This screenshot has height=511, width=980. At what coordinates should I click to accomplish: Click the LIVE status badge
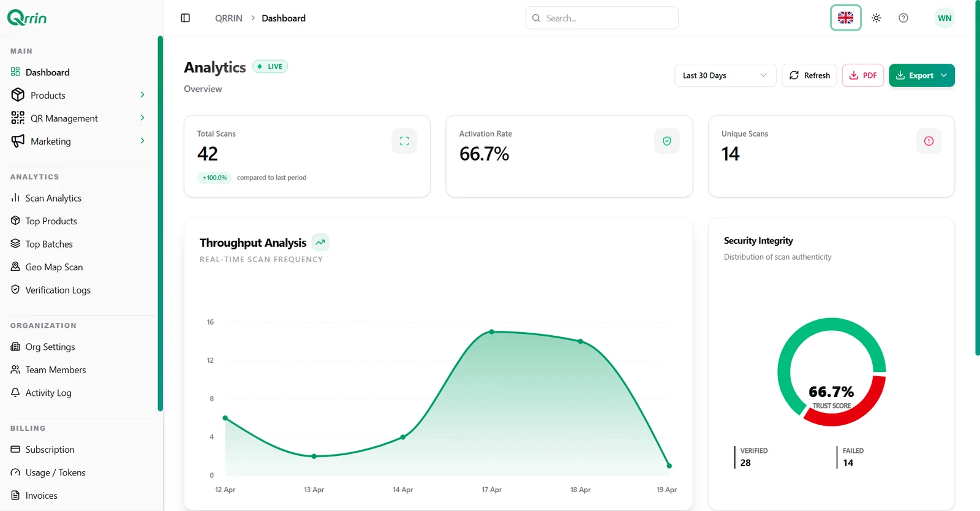click(x=270, y=66)
